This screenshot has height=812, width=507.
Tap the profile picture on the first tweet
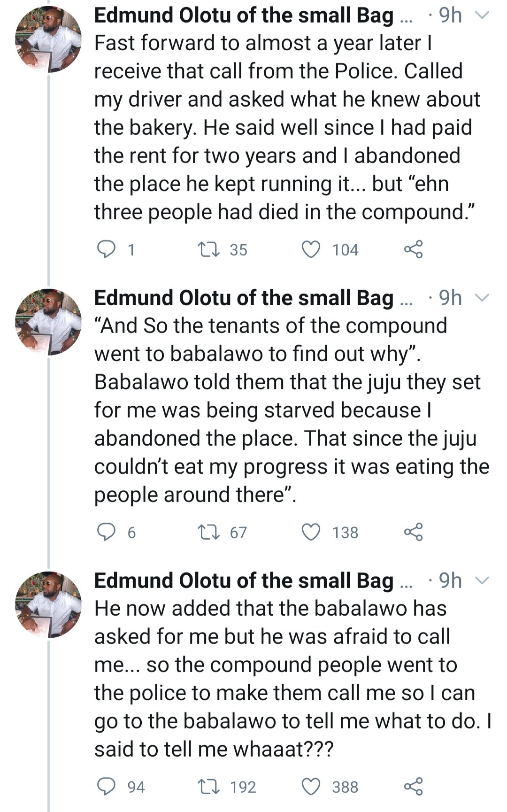click(x=48, y=39)
